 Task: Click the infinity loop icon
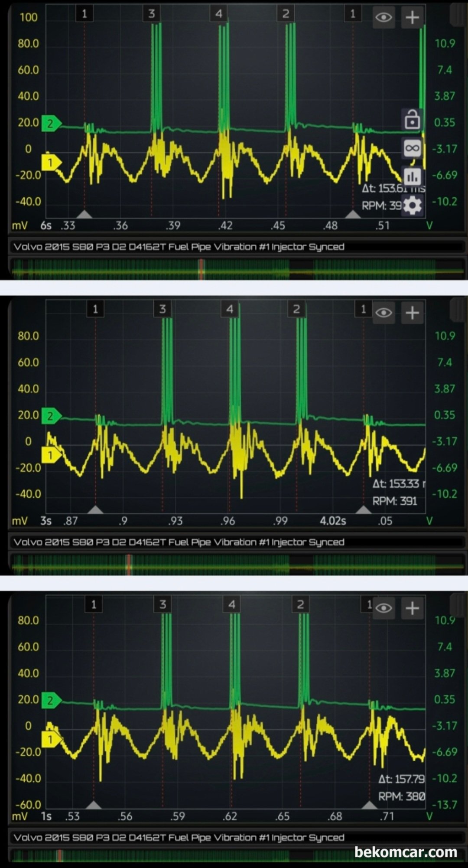pos(412,148)
